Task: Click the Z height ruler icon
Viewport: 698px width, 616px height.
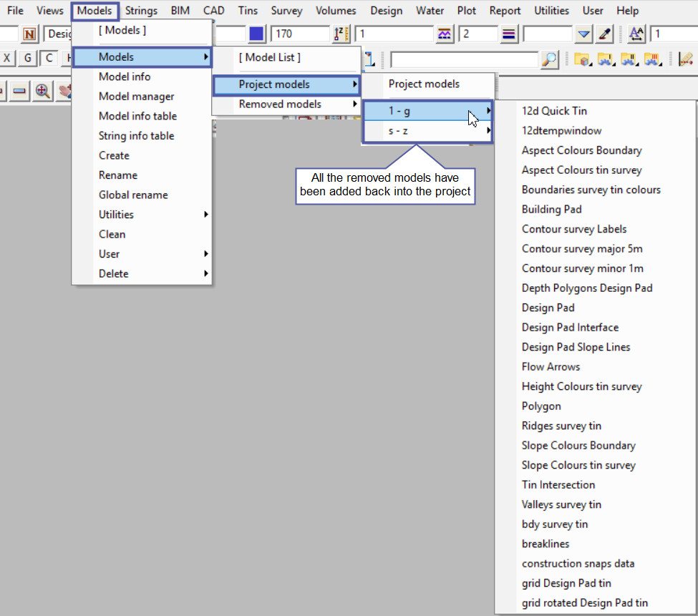Action: click(341, 34)
